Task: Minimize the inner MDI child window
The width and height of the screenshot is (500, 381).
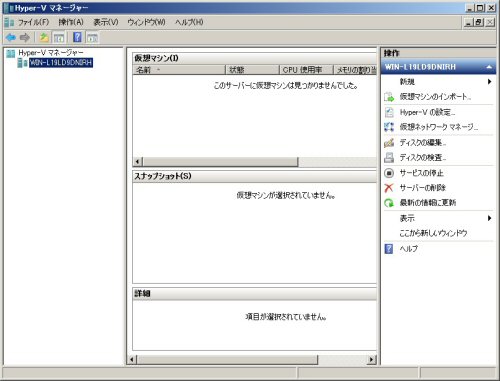Action: click(x=468, y=22)
